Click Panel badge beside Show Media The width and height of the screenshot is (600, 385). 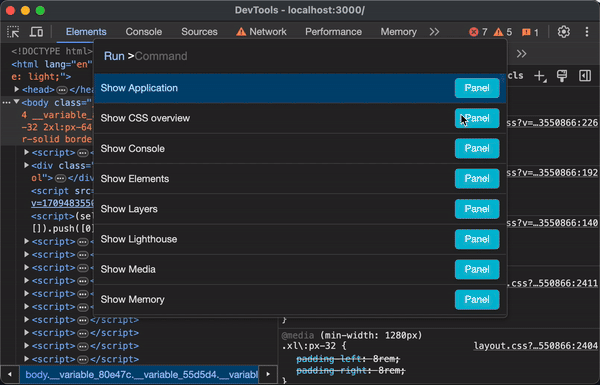tap(477, 269)
